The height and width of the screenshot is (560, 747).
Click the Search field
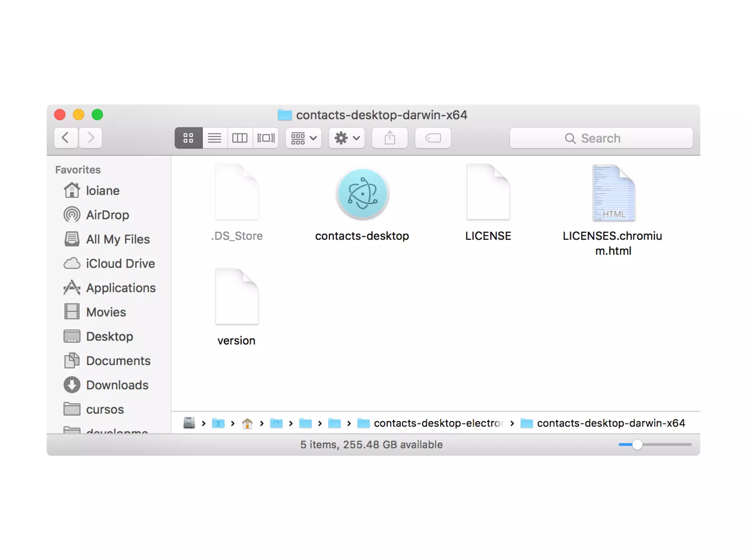601,138
